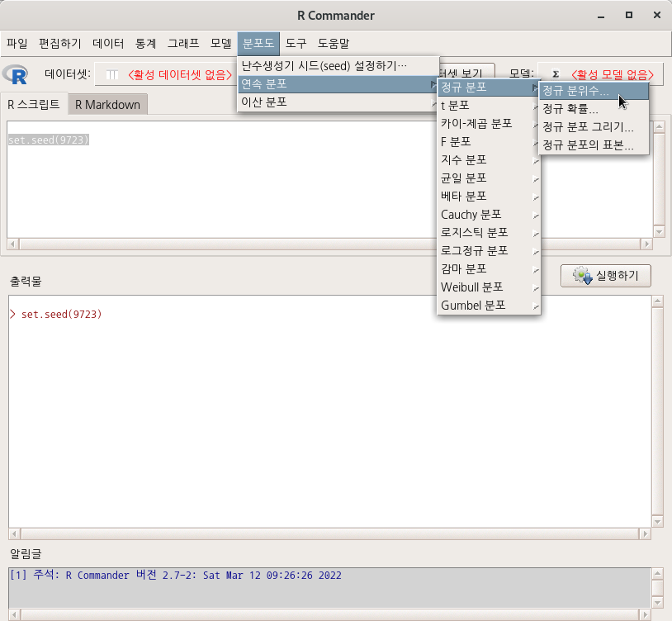Expand the 감마 분포 submenu
Screen dimensions: 672x621
489,269
